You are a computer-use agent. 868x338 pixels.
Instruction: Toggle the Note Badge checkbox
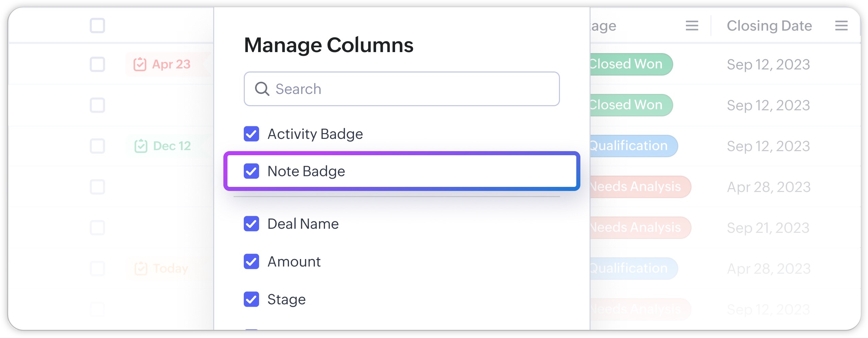coord(251,171)
